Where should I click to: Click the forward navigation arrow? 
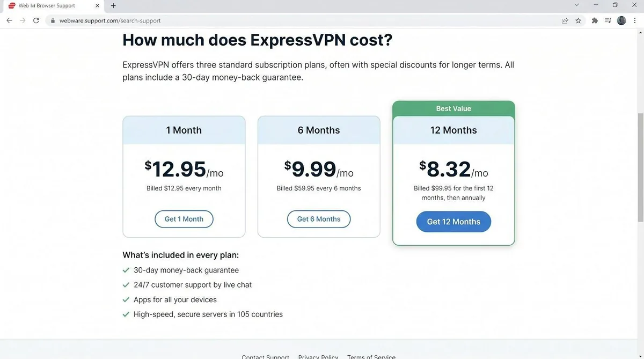pos(23,20)
